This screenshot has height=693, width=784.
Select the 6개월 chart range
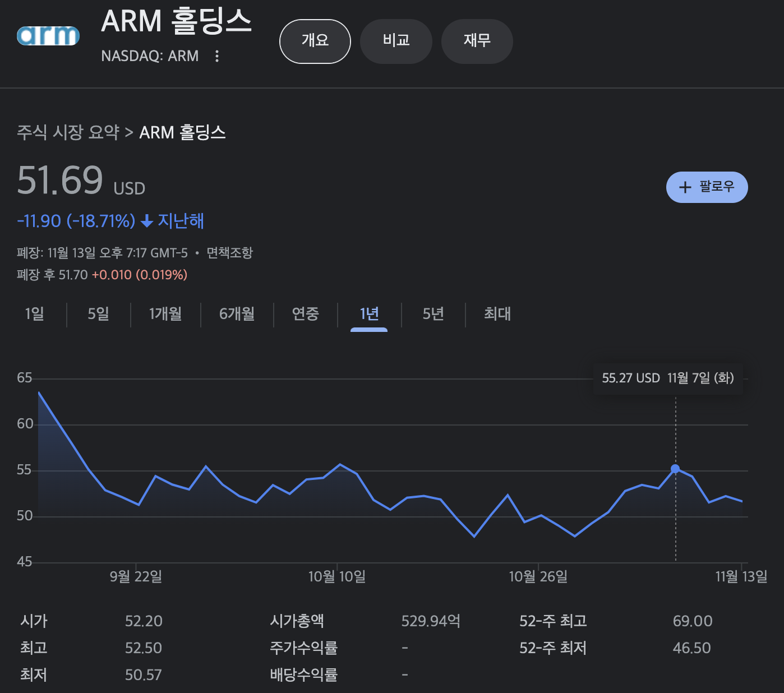tap(237, 314)
